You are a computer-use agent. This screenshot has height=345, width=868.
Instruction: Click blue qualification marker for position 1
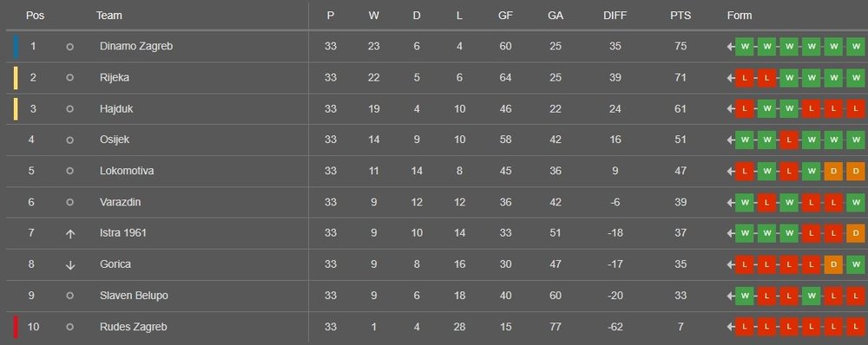16,47
